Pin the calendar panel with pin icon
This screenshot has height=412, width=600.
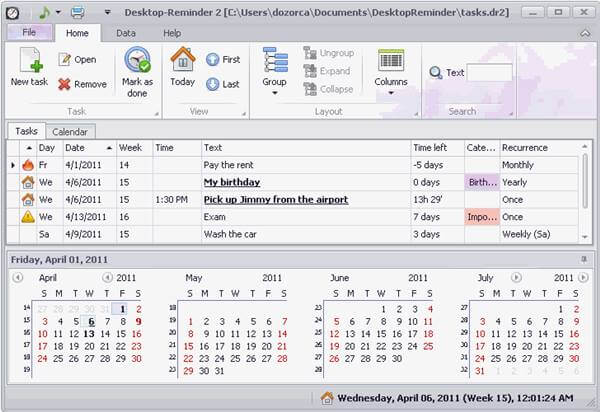pos(584,260)
